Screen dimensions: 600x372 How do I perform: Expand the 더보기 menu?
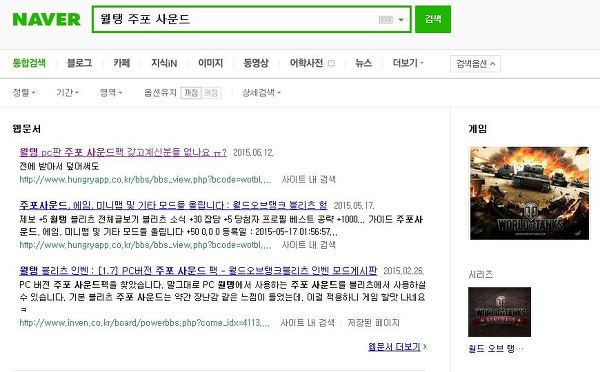coord(408,63)
